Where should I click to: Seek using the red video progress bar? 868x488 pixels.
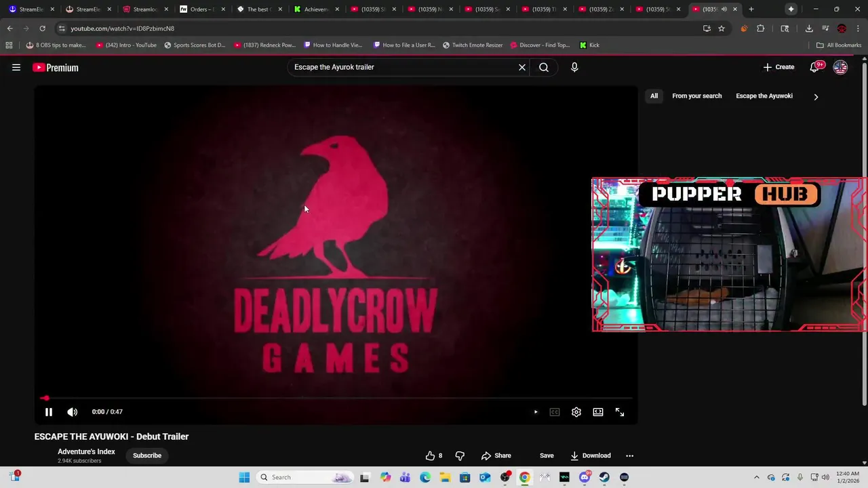click(336, 398)
